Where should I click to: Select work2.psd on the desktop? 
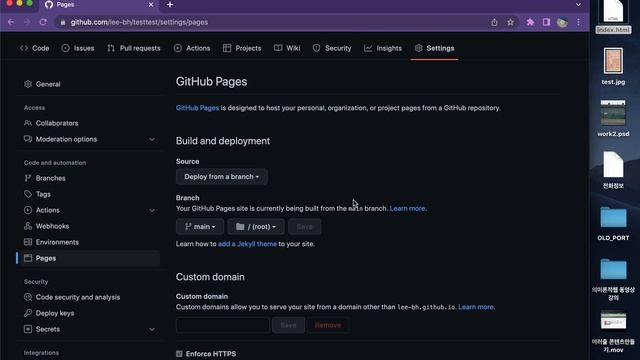(x=613, y=118)
